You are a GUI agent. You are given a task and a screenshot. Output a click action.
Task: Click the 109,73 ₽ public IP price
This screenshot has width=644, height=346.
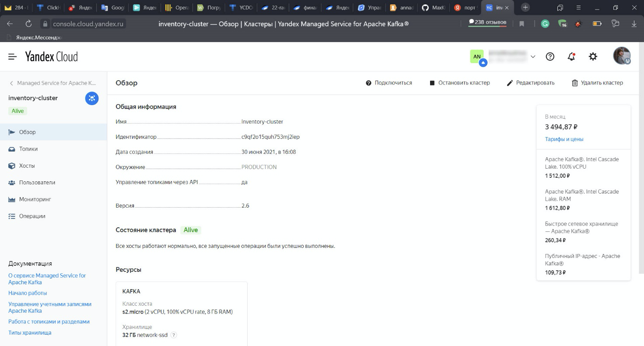pos(555,272)
